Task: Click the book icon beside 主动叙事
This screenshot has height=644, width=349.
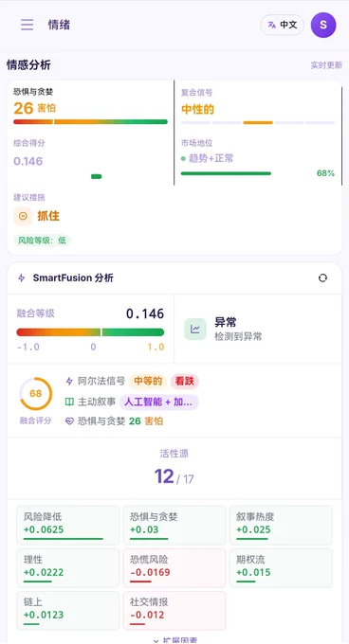Action: coord(69,402)
